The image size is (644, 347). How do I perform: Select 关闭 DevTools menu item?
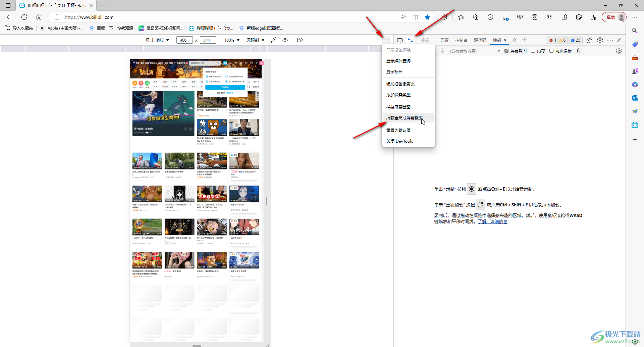click(409, 141)
